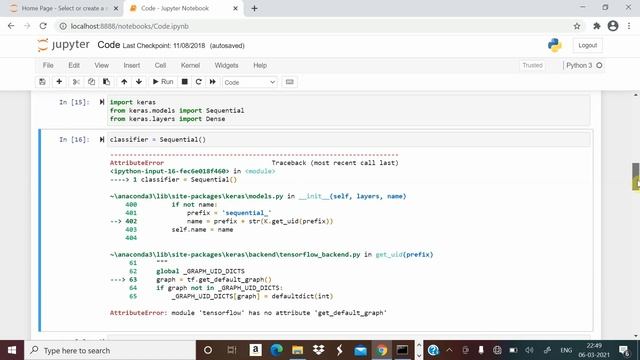Open Chrome from the taskbar
The height and width of the screenshot is (360, 640).
pyautogui.click(x=382, y=350)
